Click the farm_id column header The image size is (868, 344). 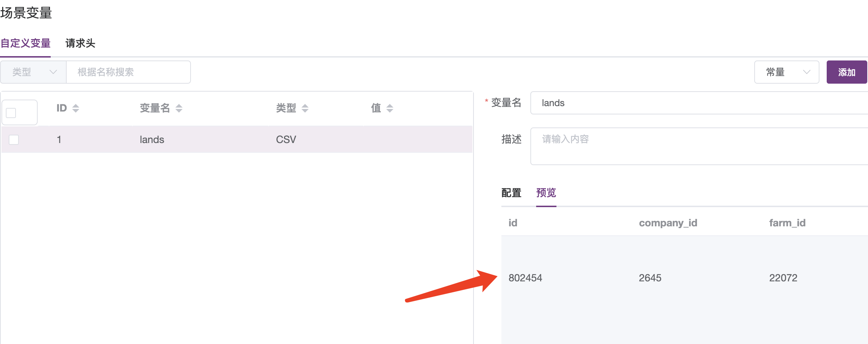[x=787, y=223]
